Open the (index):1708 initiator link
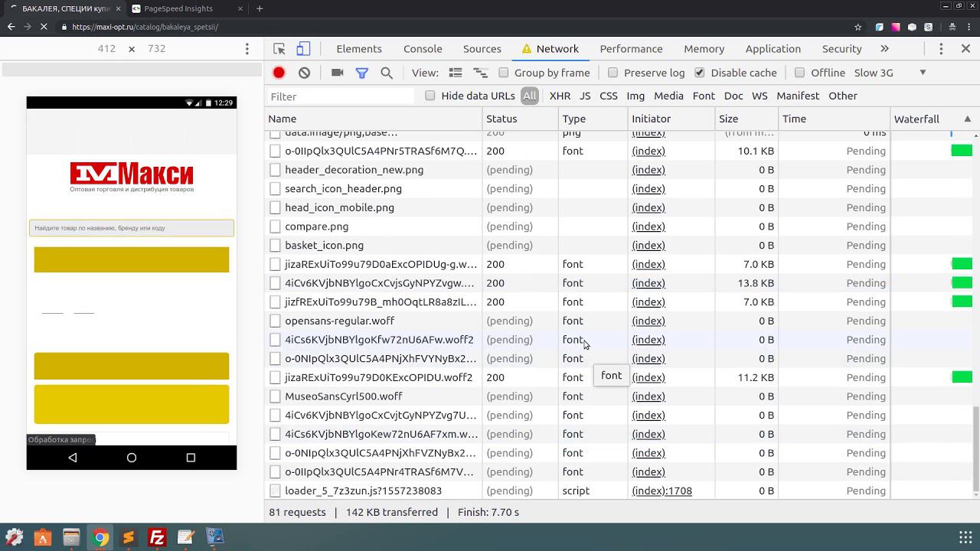 [x=661, y=491]
